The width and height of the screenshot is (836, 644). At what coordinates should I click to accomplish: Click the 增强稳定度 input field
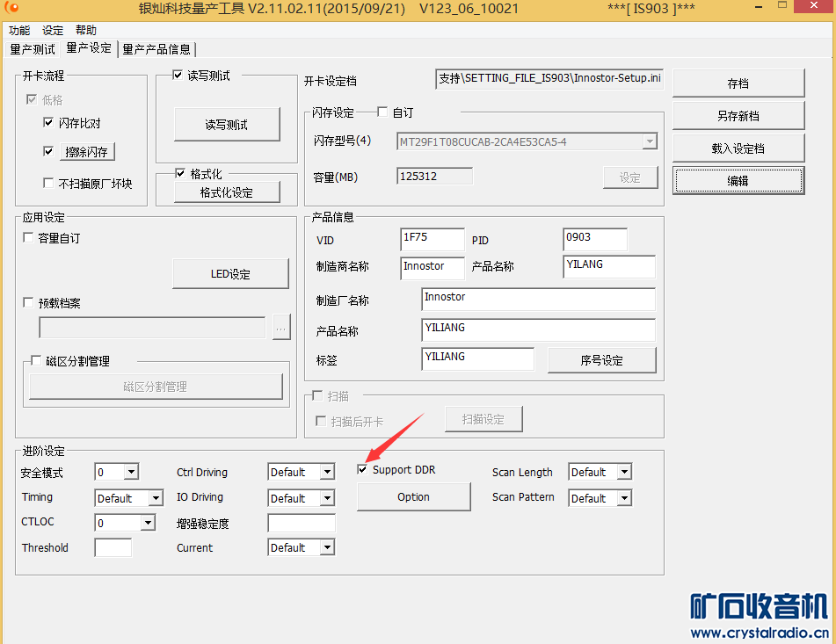coord(302,523)
